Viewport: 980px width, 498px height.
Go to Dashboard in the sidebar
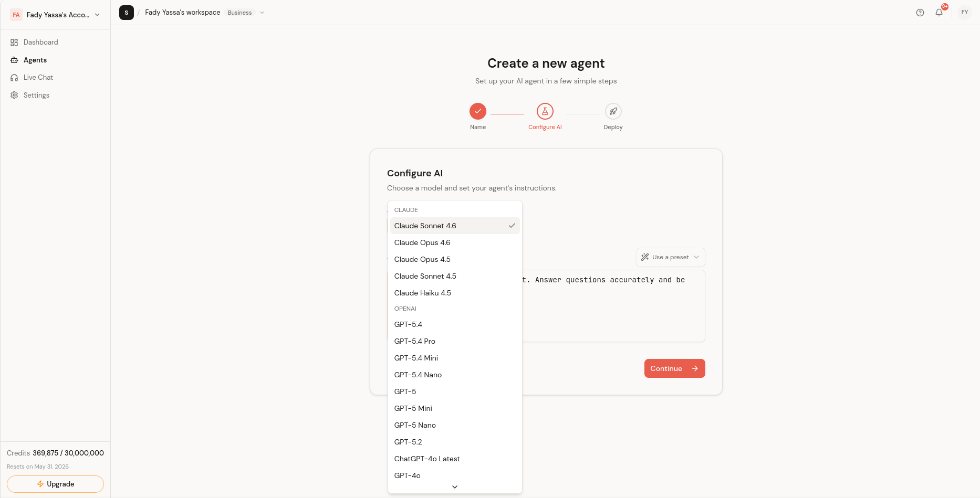55,43
